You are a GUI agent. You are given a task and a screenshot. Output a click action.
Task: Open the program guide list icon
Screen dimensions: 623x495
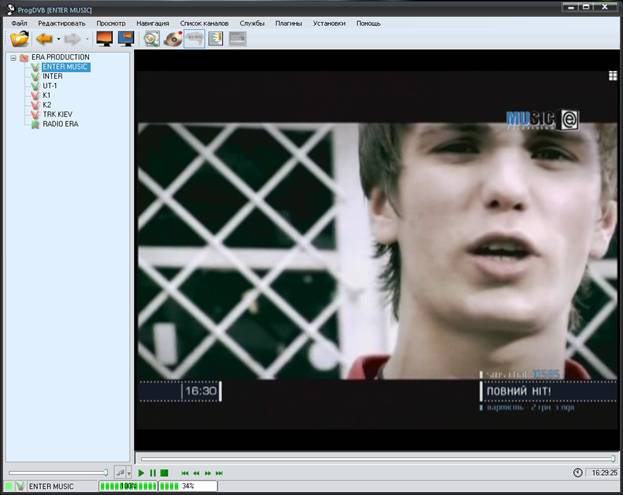click(215, 39)
